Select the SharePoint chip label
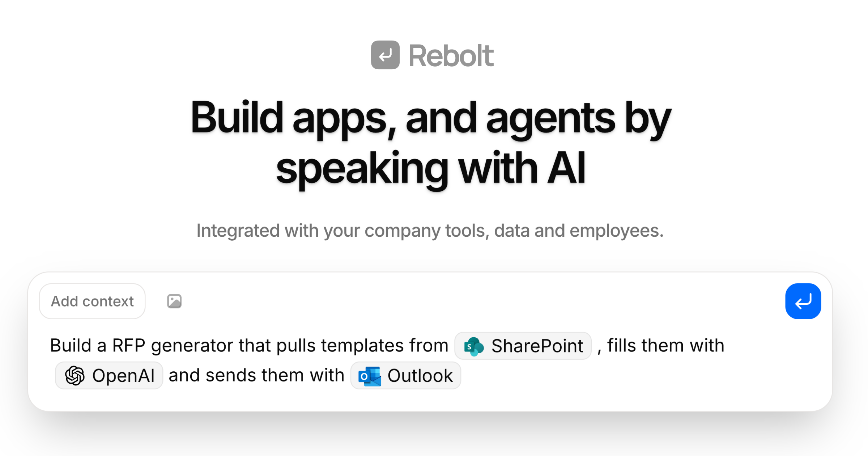This screenshot has height=456, width=868. pos(537,346)
